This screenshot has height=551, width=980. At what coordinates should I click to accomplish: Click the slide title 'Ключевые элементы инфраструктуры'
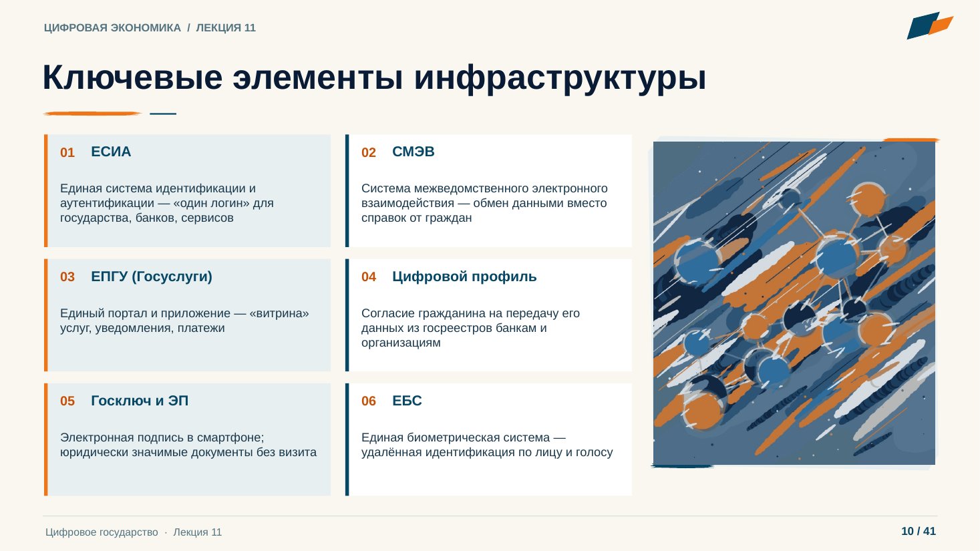coord(375,77)
